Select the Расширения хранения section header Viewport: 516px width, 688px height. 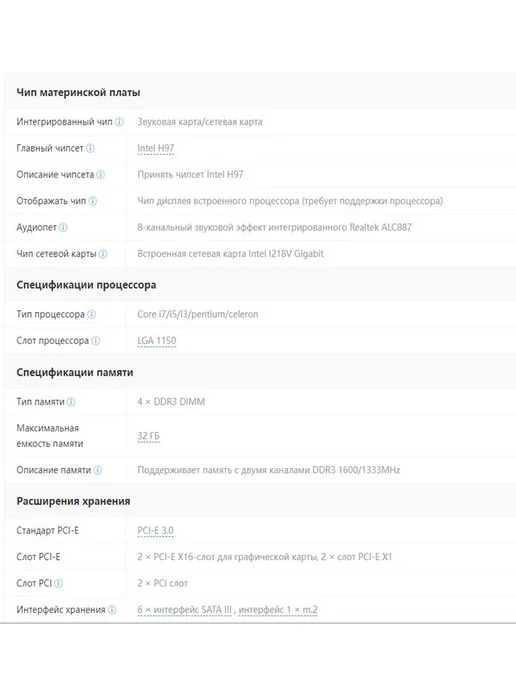click(x=73, y=501)
